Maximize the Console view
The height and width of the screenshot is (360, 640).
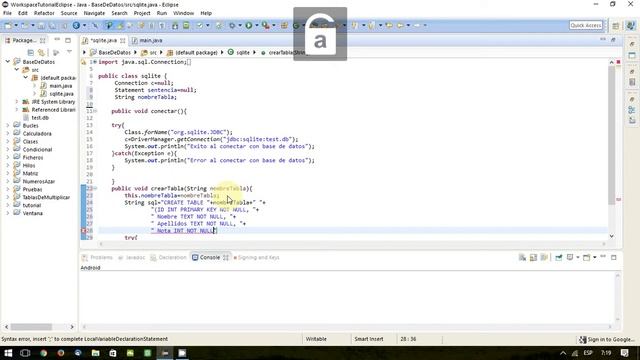tap(613, 257)
